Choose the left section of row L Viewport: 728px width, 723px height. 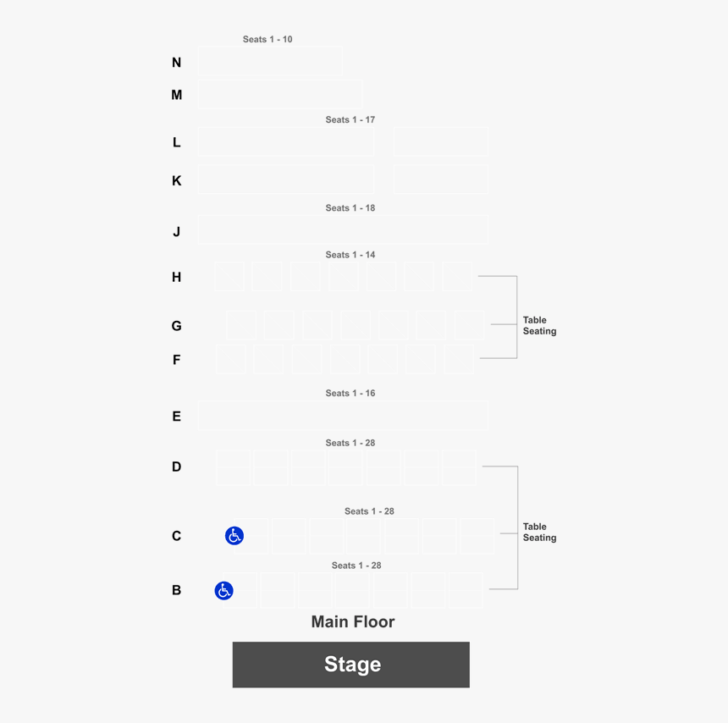(286, 141)
